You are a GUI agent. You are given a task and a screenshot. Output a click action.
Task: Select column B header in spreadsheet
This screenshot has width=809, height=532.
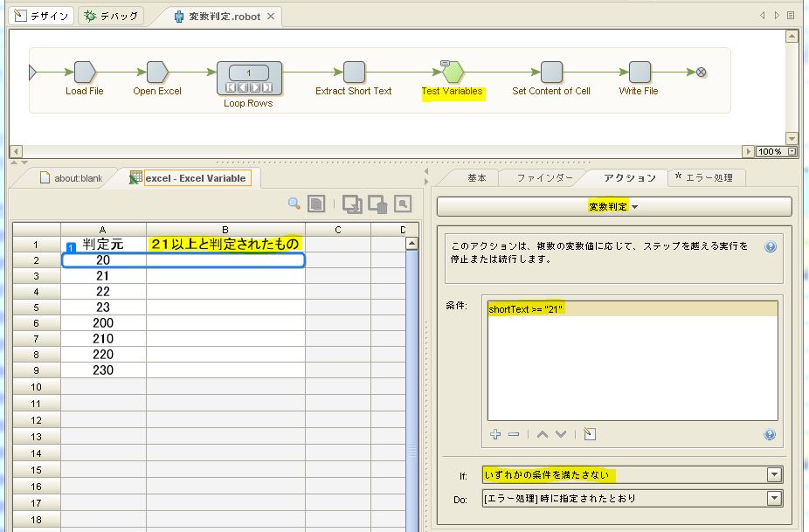click(x=225, y=230)
